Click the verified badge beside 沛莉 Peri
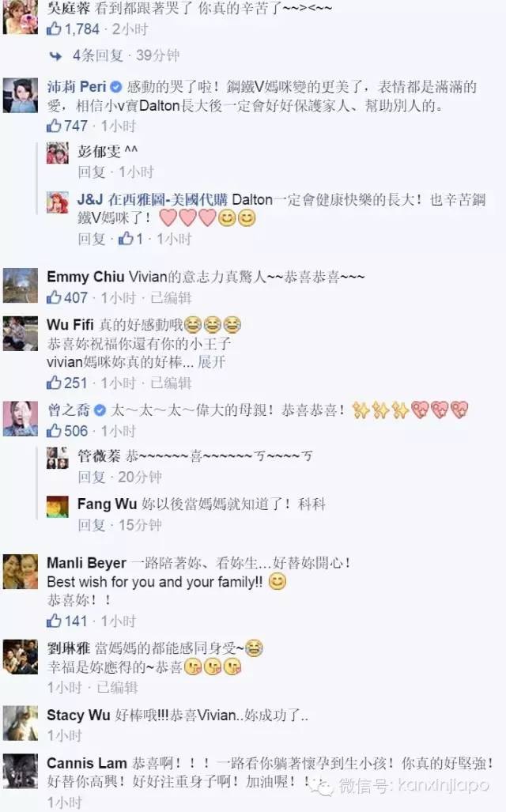 click(116, 87)
